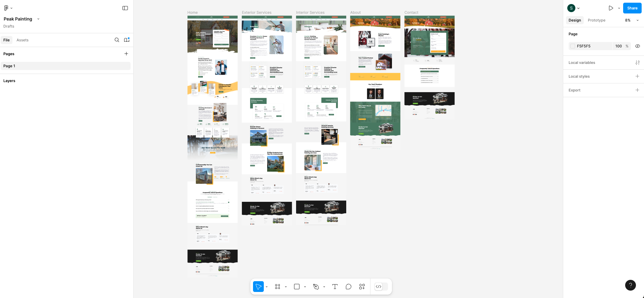644x298 pixels.
Task: Select the Text tool
Action: [335, 287]
